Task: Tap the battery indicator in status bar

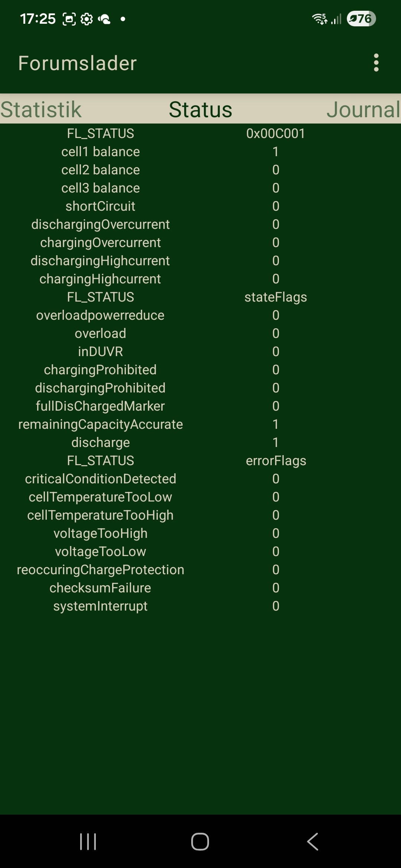Action: [x=361, y=19]
